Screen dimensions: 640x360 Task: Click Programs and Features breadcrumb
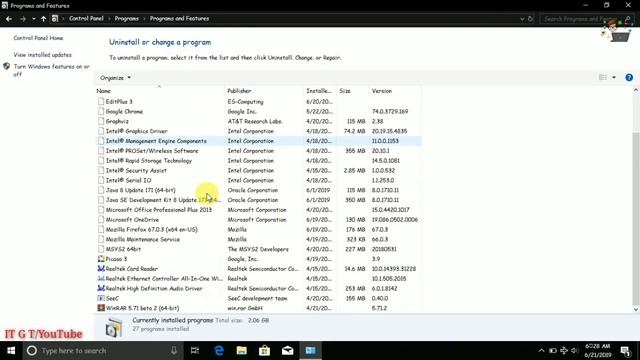179,18
